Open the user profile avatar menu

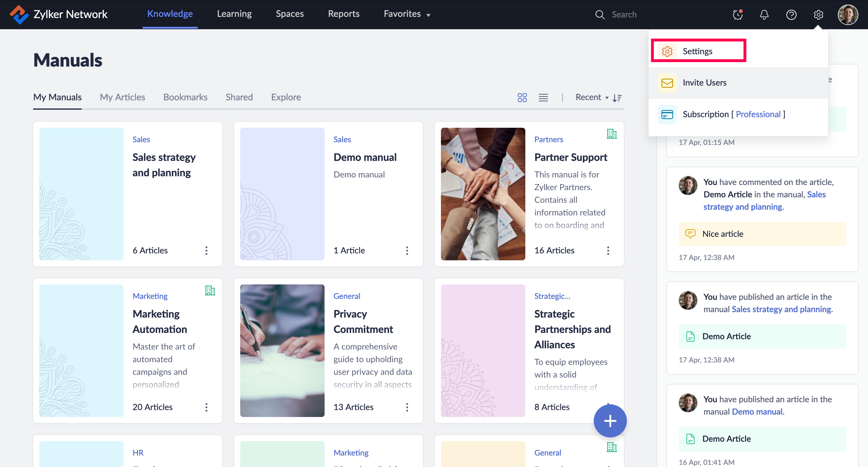pos(848,14)
